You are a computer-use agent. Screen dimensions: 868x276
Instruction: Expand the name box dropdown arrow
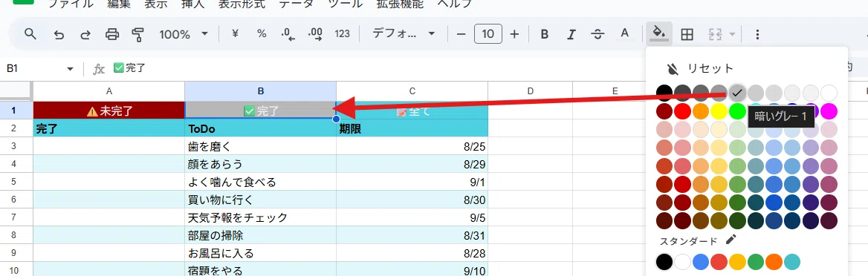point(71,68)
